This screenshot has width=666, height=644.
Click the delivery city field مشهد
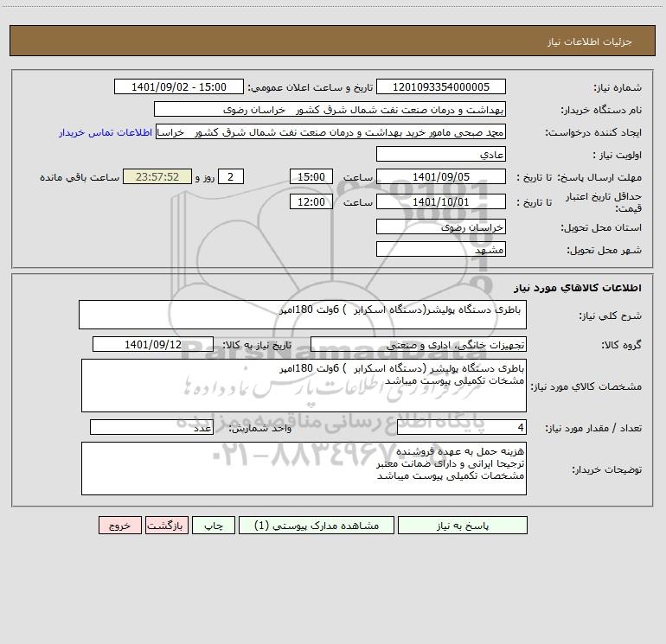coord(441,249)
